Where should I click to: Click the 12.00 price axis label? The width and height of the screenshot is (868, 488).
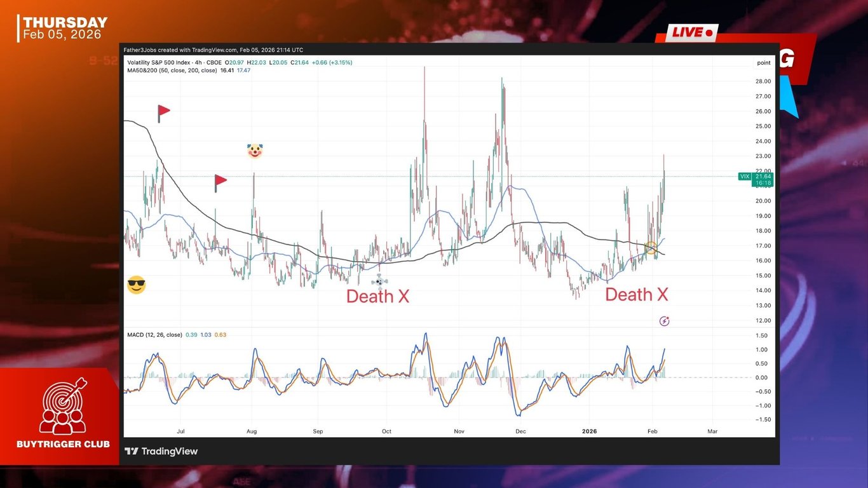pos(763,320)
